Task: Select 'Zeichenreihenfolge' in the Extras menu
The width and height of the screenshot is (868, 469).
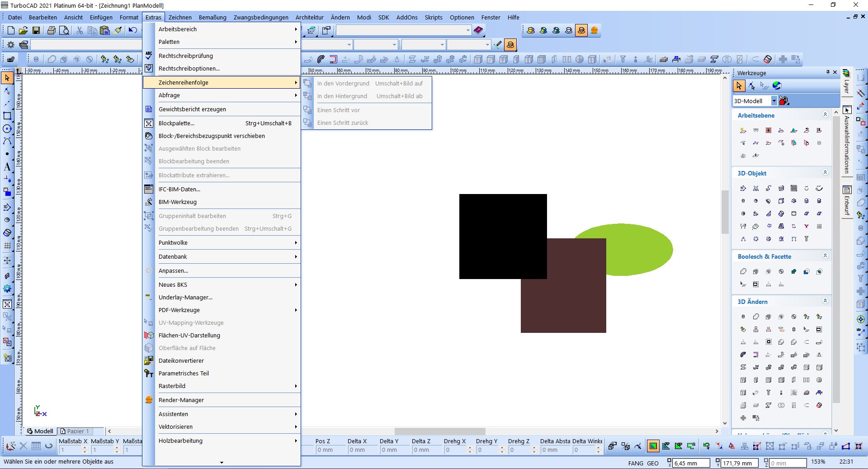Action: 222,82
